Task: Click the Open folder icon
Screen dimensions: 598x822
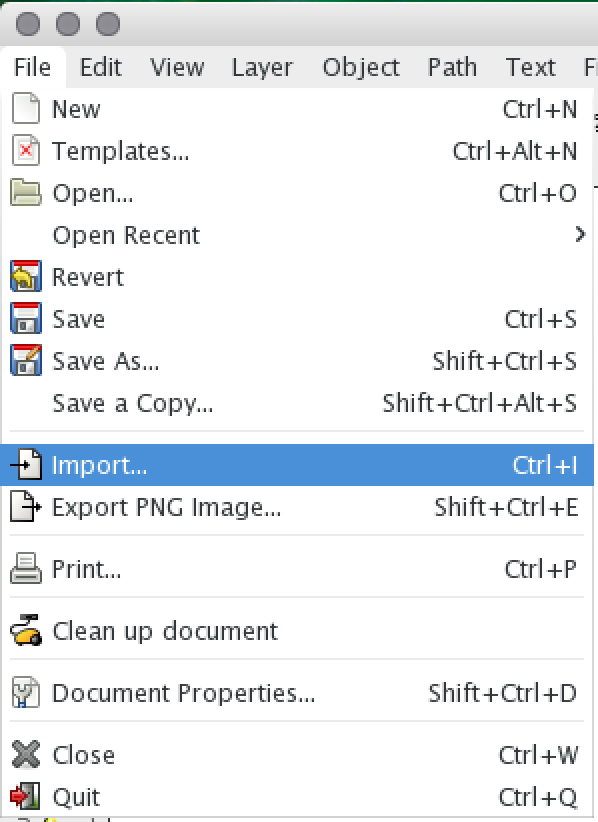Action: click(26, 192)
